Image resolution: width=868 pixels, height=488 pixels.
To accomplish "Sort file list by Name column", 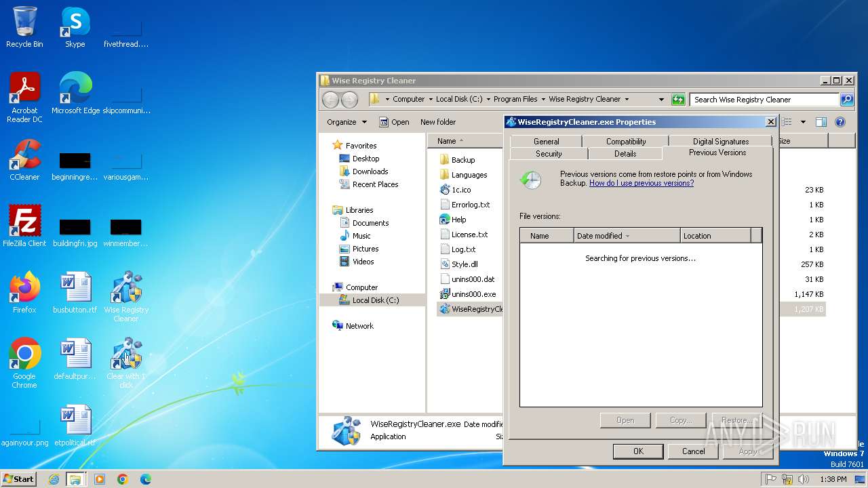I will [465, 141].
